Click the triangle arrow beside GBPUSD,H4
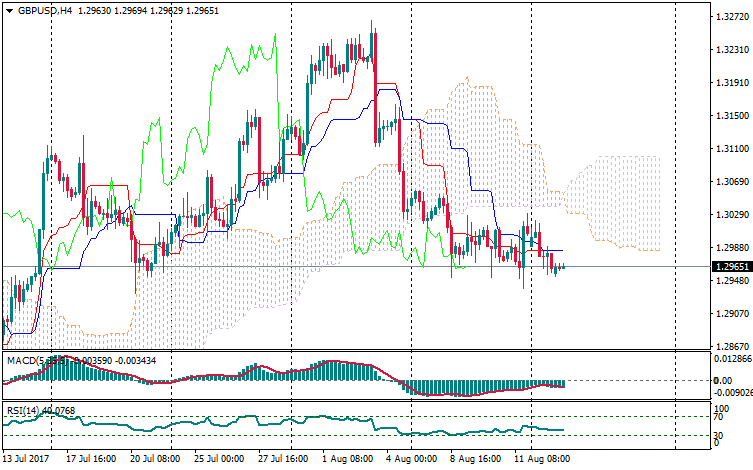753x470 pixels. [9, 10]
